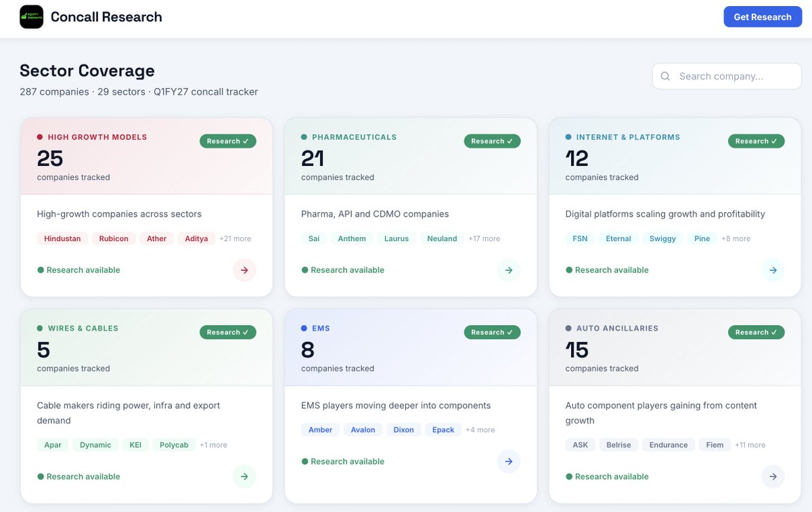This screenshot has height=512, width=812.
Task: Click the Concall Research logo icon
Action: [x=31, y=17]
